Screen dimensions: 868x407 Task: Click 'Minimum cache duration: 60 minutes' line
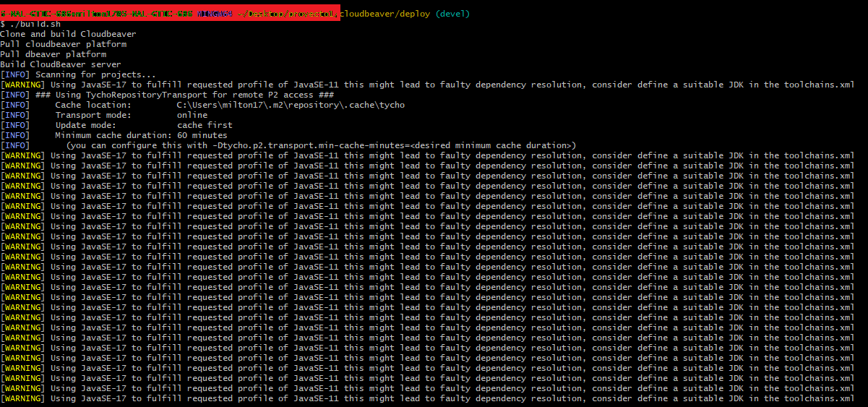(x=142, y=135)
